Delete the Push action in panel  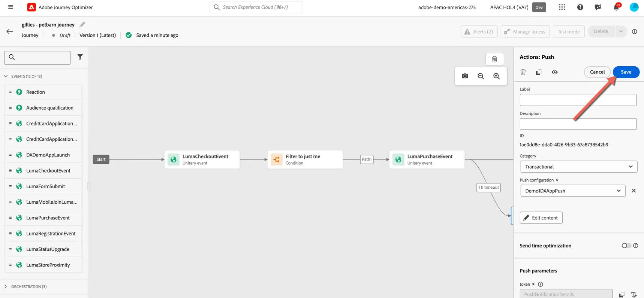point(523,72)
